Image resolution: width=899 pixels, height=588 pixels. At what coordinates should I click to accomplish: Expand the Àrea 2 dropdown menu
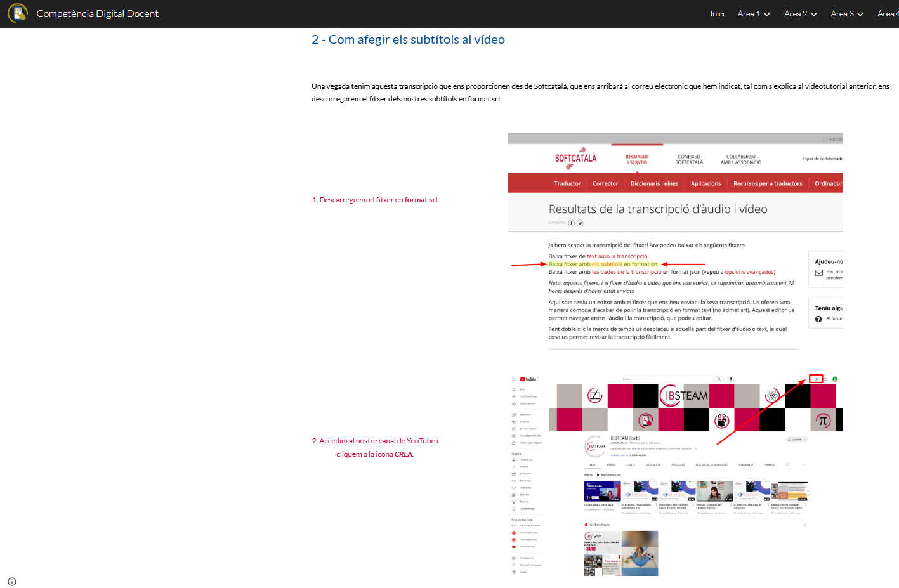coord(800,14)
